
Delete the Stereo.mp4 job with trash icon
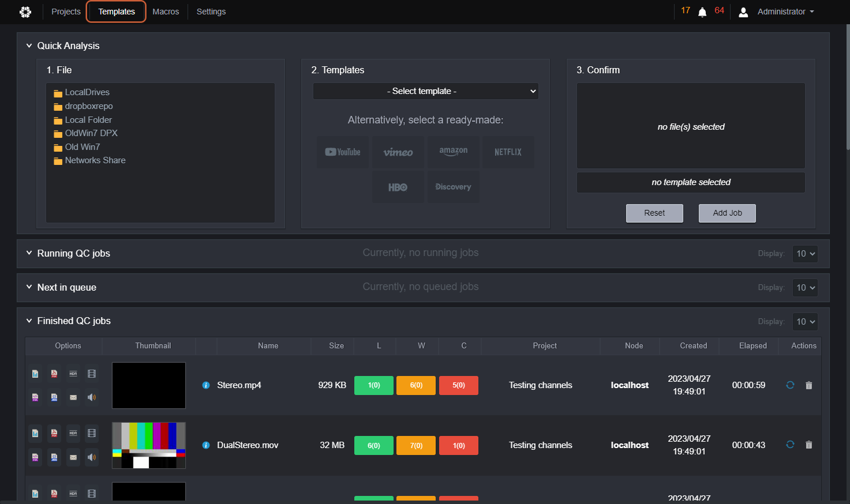[x=808, y=385]
